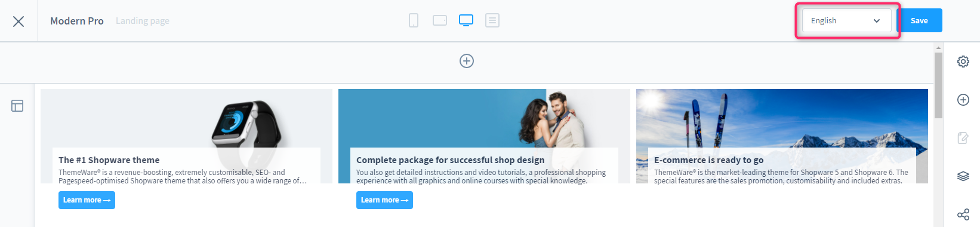Viewport: 980px width, 227px height.
Task: Select text starting 'ThemeWare® is a revenue-boosting'
Action: (x=183, y=176)
